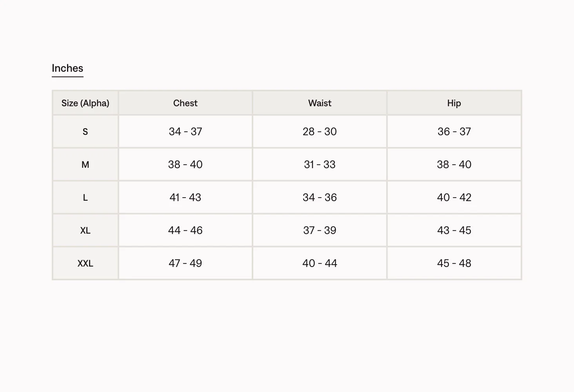Select the S size row label

(x=85, y=131)
